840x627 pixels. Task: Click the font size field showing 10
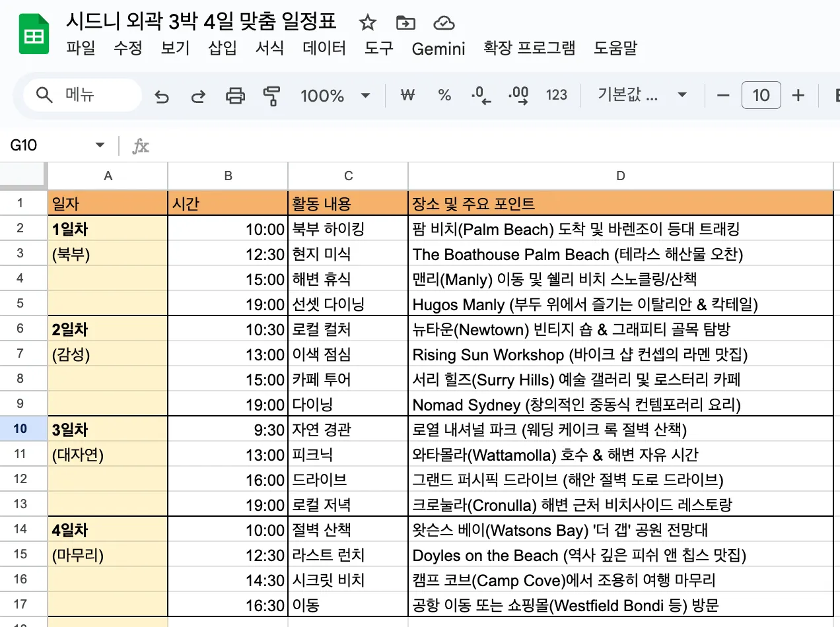pyautogui.click(x=761, y=96)
